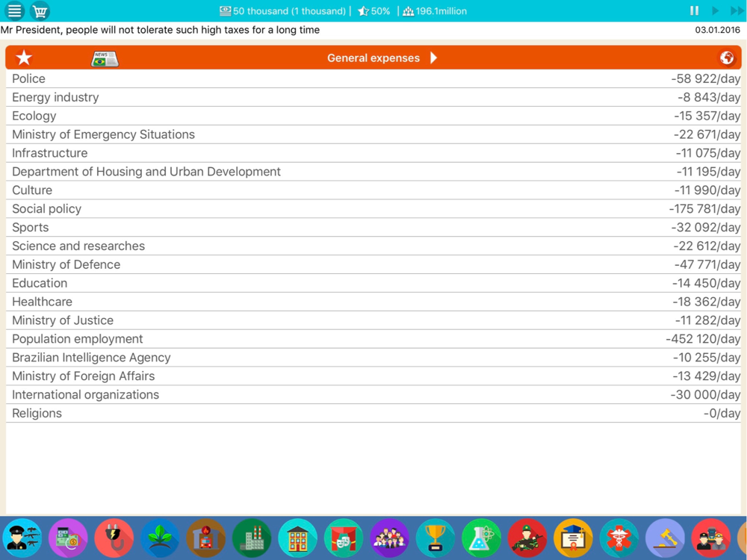747x560 pixels.
Task: Select Ministry of Foreign Affairs row
Action: click(373, 376)
